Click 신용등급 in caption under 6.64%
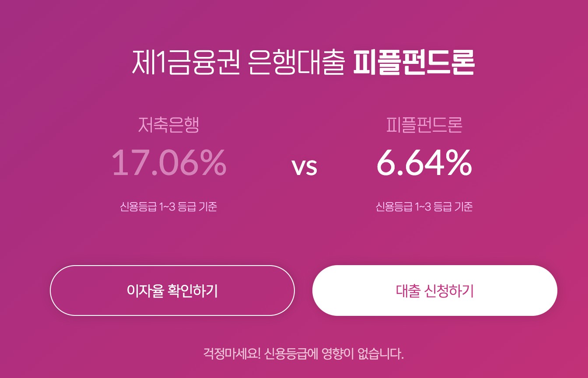Image resolution: width=588 pixels, height=378 pixels. pos(389,206)
